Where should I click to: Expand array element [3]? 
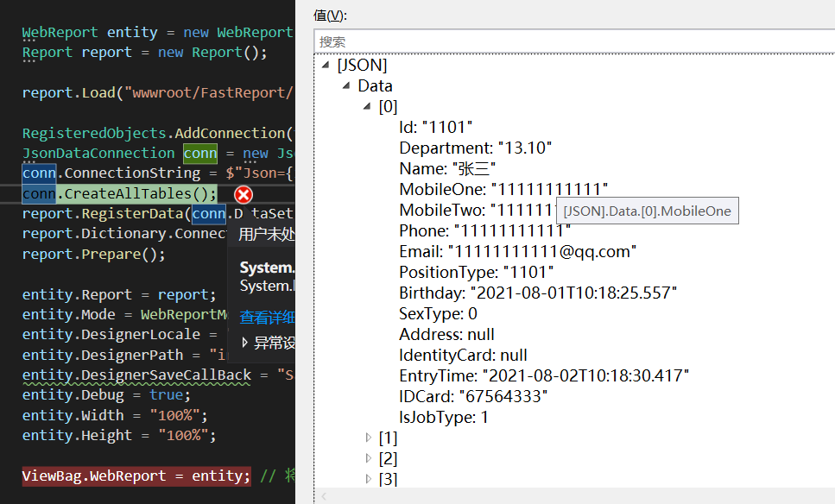[369, 479]
